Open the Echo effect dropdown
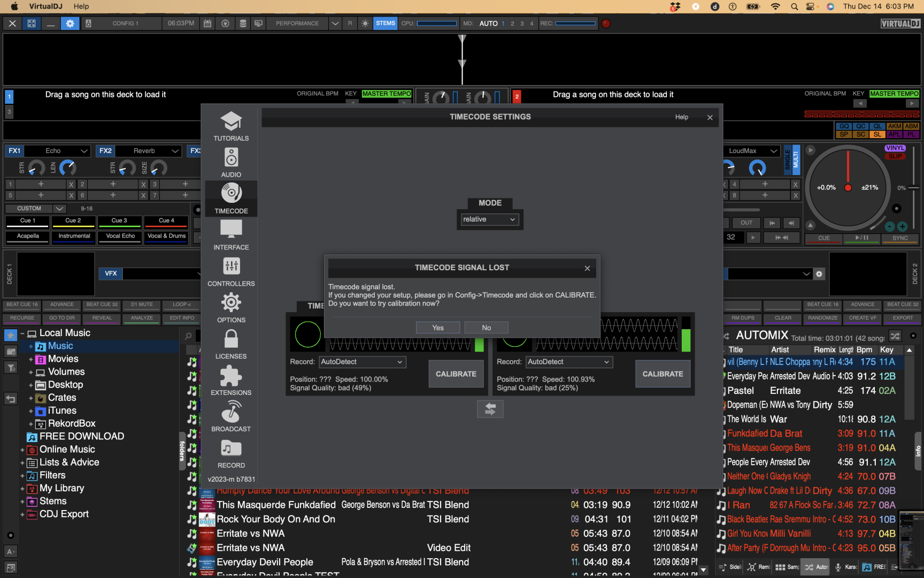924x578 pixels. tap(57, 151)
